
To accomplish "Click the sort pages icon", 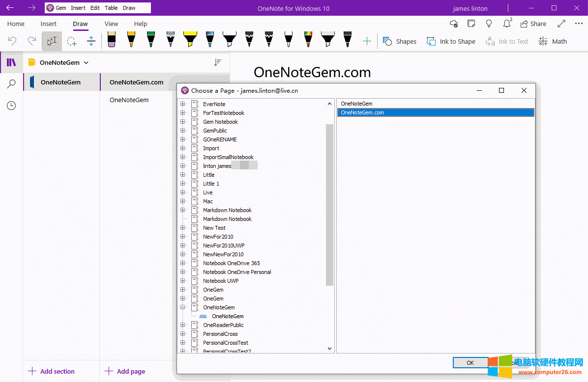I will pos(218,62).
